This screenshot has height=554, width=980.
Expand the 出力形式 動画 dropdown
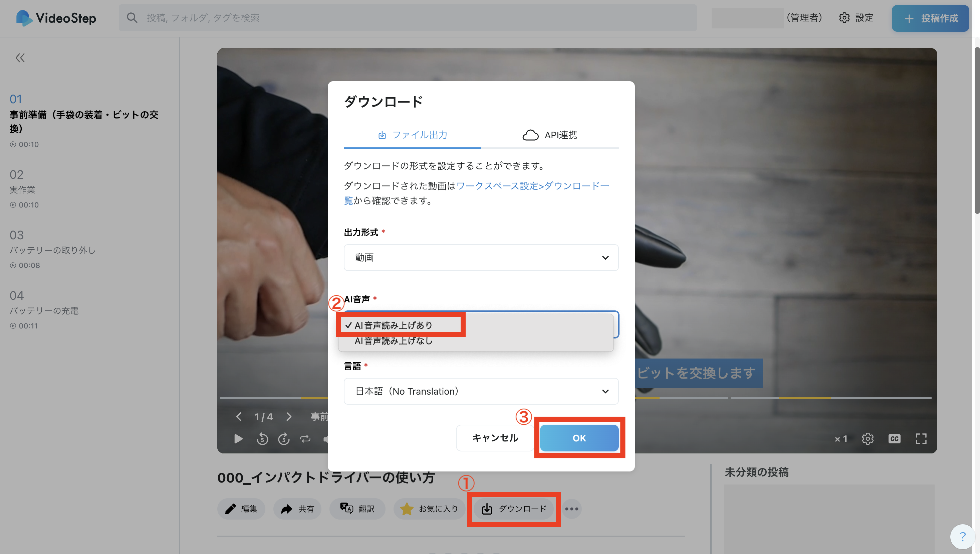point(481,258)
